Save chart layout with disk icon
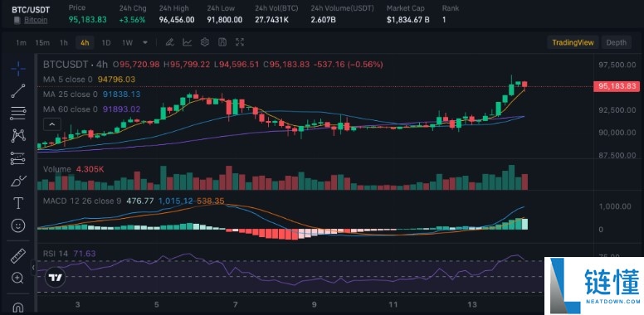This screenshot has height=315, width=644. click(222, 42)
